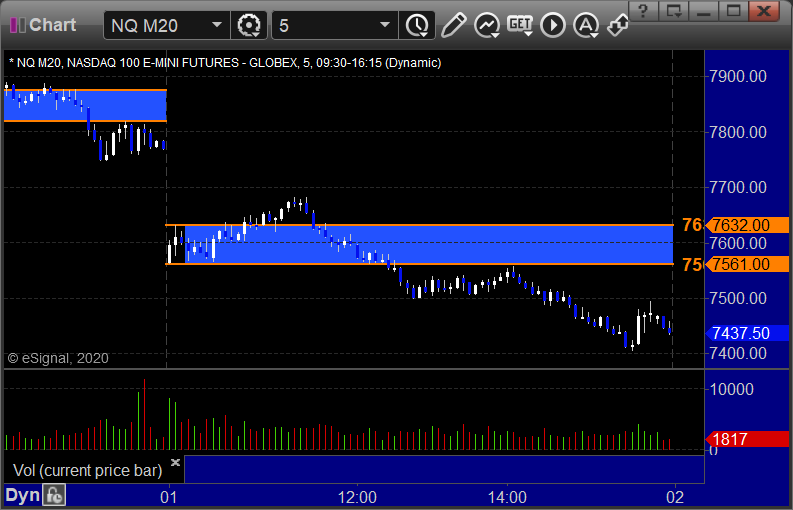Click the 12:00 time axis label
This screenshot has width=793, height=510.
click(357, 497)
